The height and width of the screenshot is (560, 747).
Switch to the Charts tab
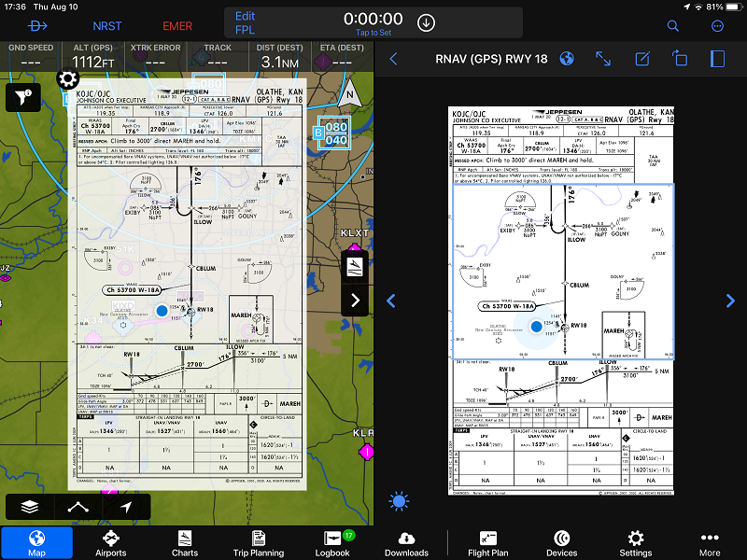click(x=184, y=543)
